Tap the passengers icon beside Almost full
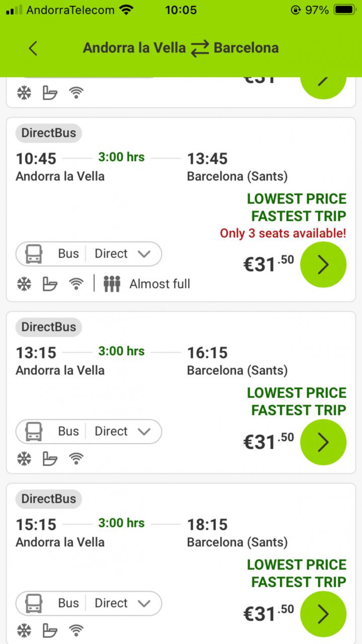Image resolution: width=362 pixels, height=644 pixels. click(112, 284)
